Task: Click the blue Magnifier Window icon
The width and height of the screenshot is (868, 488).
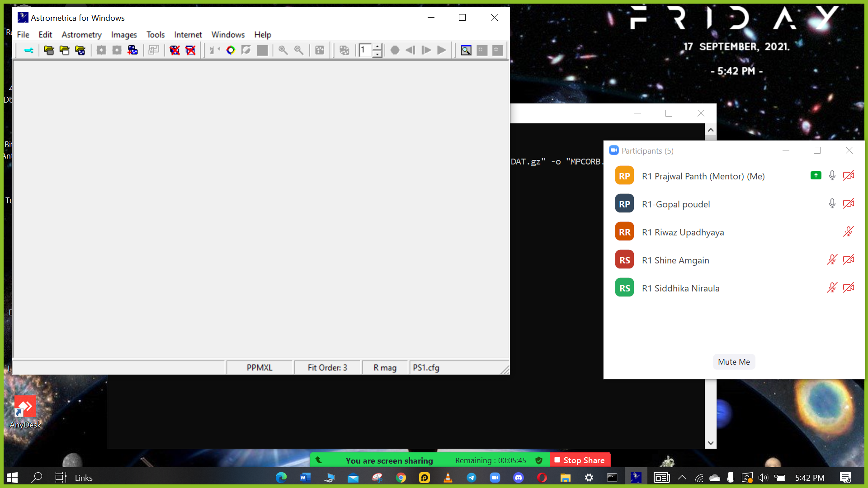Action: tap(466, 50)
